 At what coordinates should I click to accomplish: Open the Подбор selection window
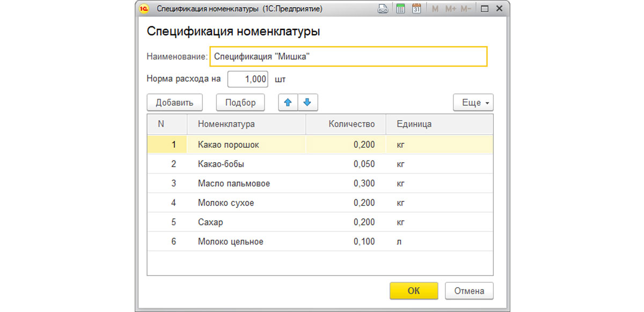240,102
